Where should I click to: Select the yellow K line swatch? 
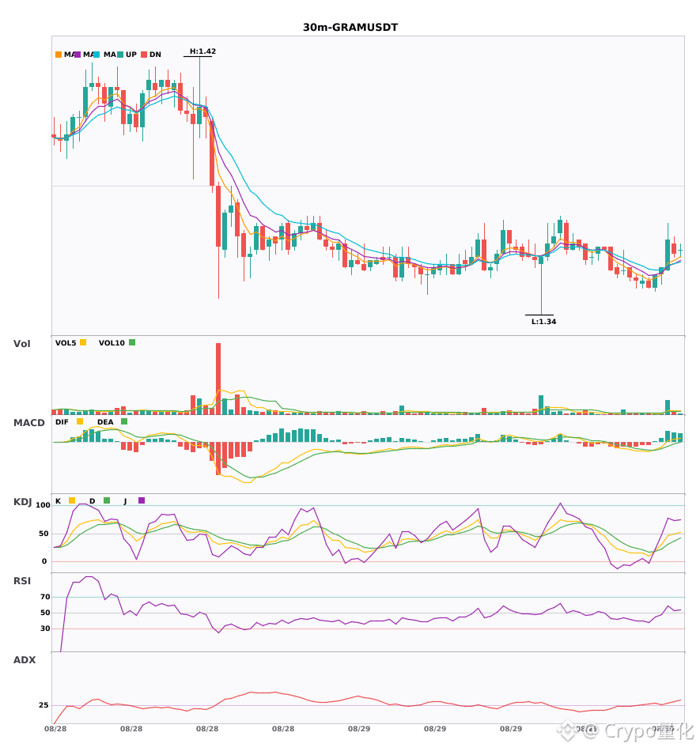pos(72,500)
